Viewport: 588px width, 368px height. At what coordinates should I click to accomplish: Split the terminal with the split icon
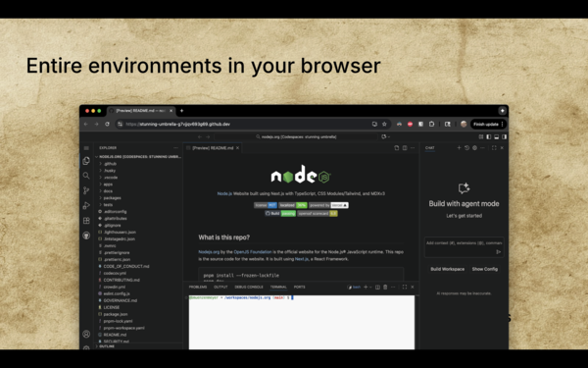tap(377, 287)
